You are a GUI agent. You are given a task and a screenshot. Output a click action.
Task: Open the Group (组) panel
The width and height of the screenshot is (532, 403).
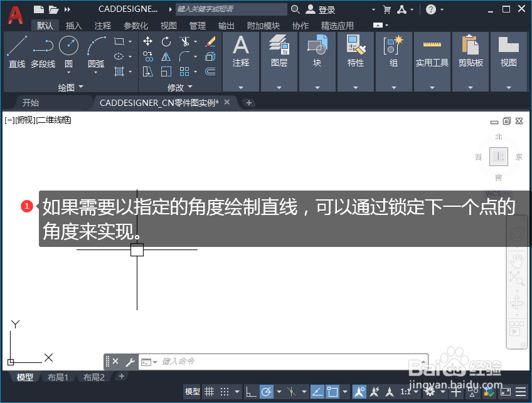[393, 61]
